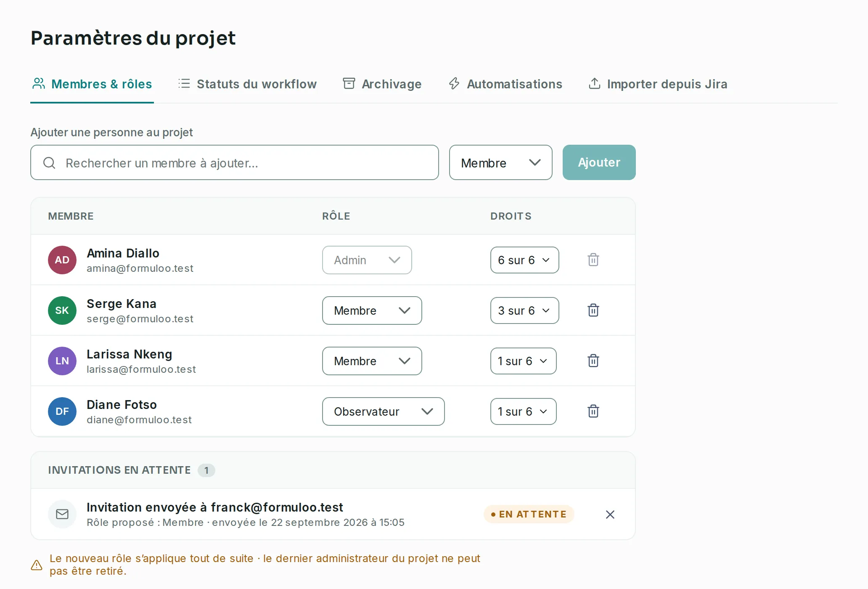The image size is (868, 589).
Task: Click the warning triangle icon
Action: click(37, 565)
